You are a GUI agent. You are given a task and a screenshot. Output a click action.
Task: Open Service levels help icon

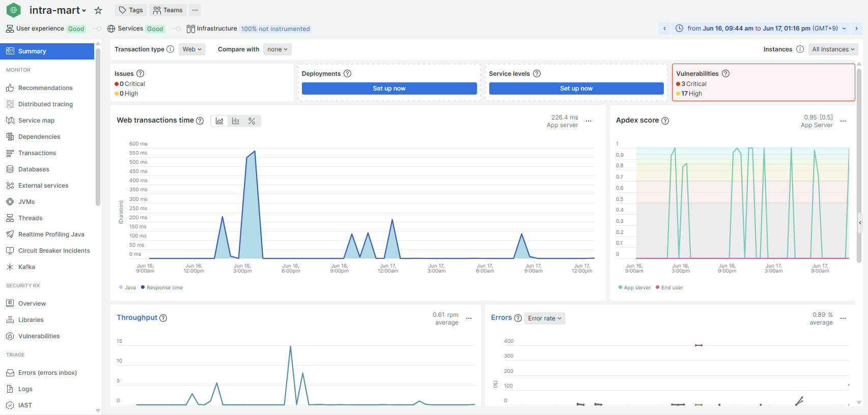tap(537, 74)
